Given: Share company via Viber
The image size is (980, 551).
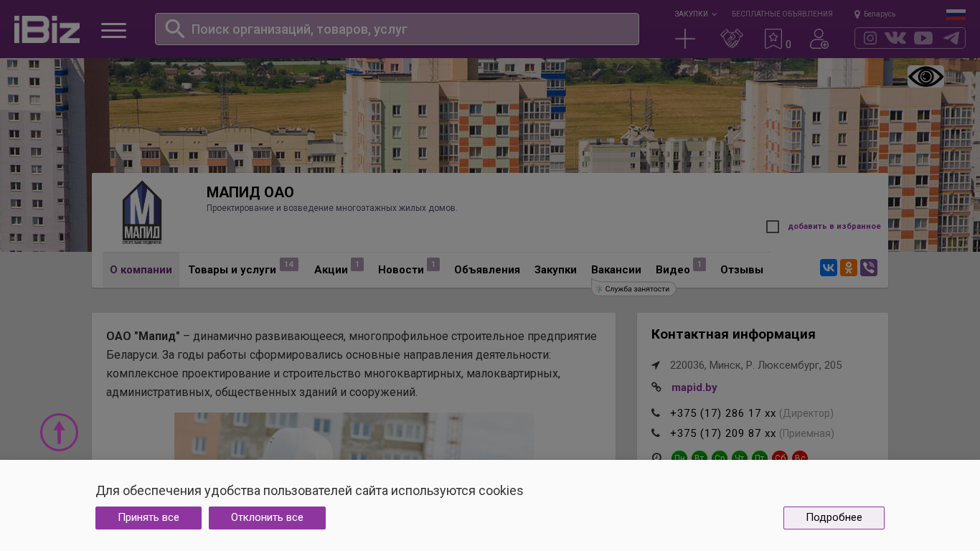Looking at the screenshot, I should click(869, 268).
